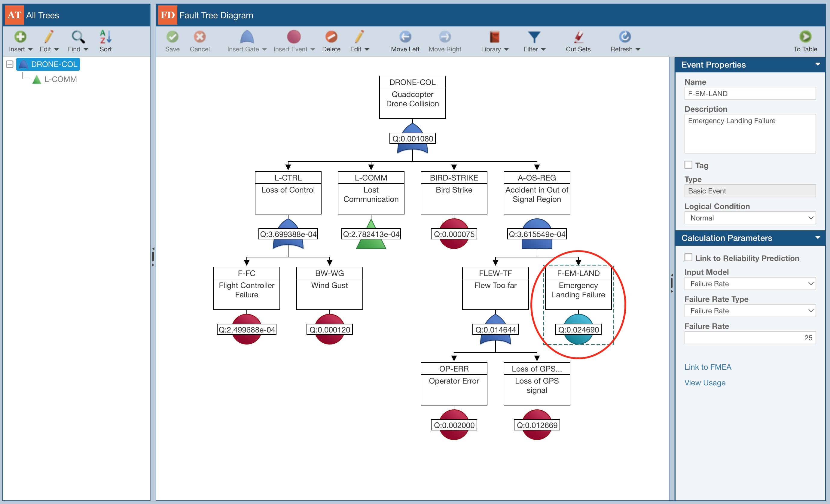Click the View Usage link
The height and width of the screenshot is (504, 830).
[705, 383]
